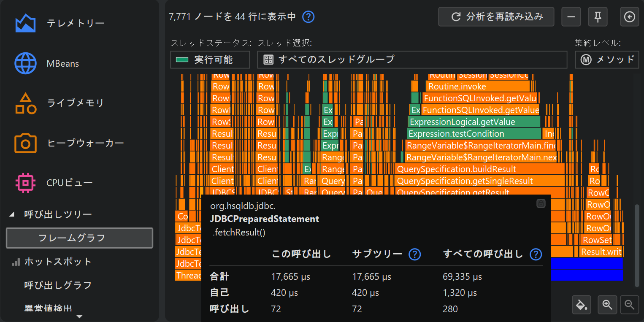The height and width of the screenshot is (322, 644).
Task: Click the 分析を再読み込み button
Action: coord(496,17)
